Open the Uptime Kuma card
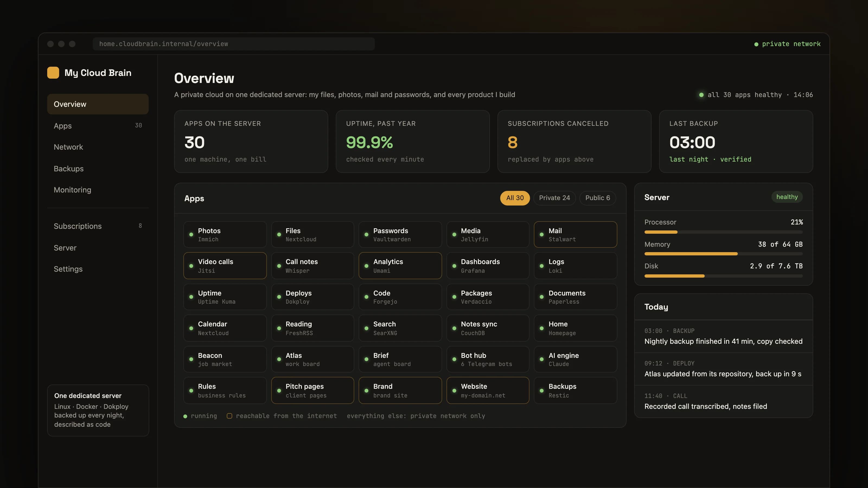 coord(225,297)
